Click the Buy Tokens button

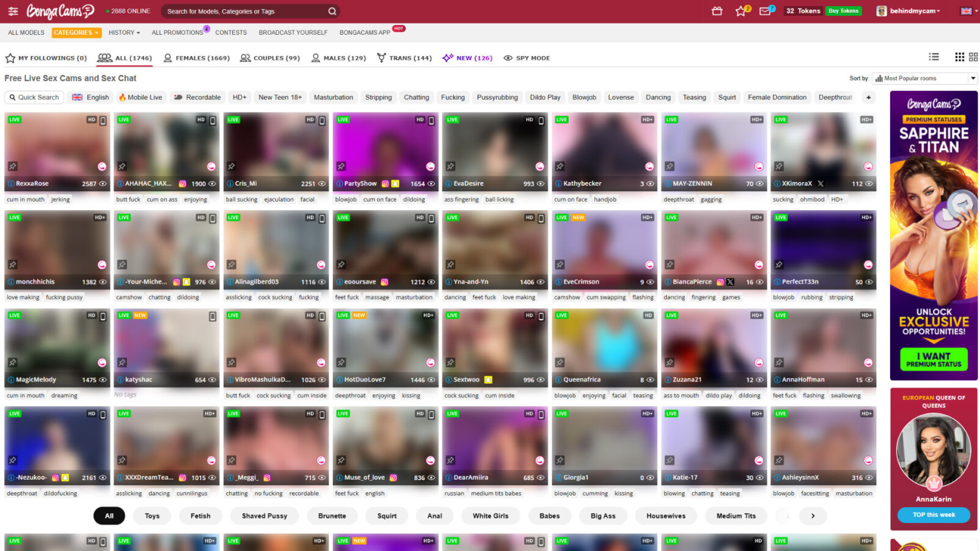(x=843, y=10)
